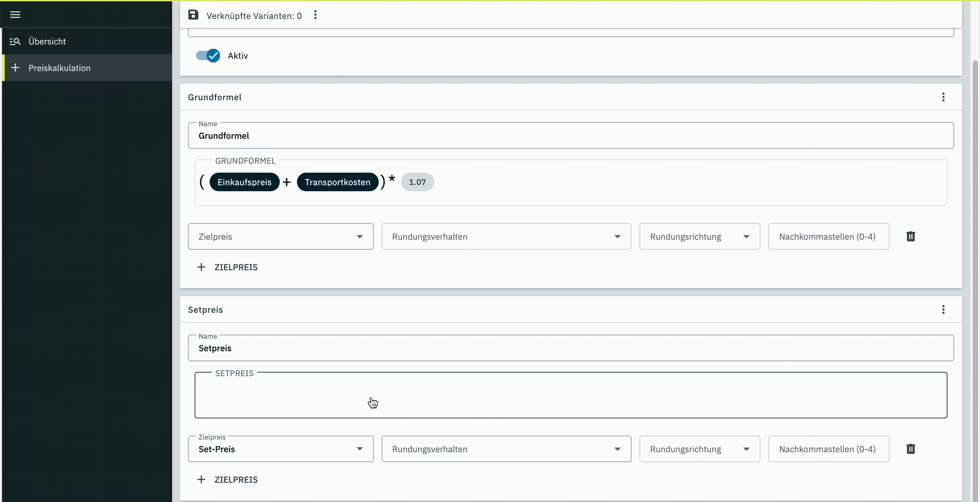The width and height of the screenshot is (980, 502).
Task: Open the empty Zielpreis dropdown in Grundformel
Action: [x=281, y=236]
